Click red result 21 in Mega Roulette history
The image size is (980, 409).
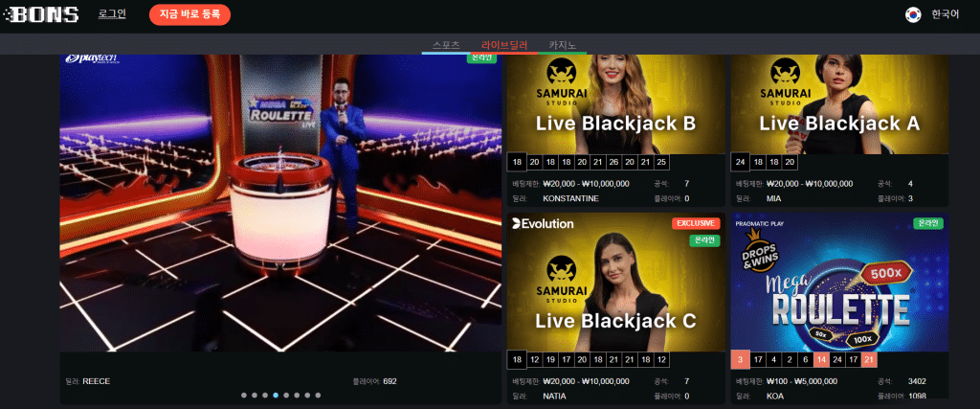869,359
